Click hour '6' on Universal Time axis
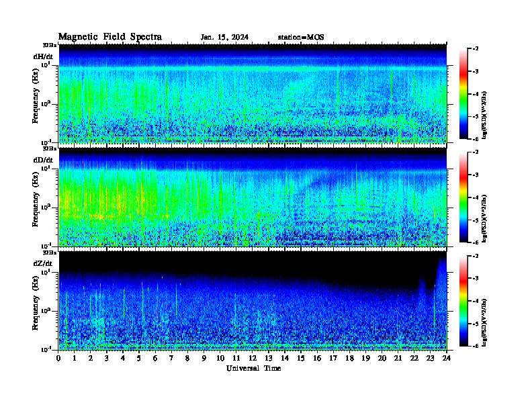 point(155,358)
